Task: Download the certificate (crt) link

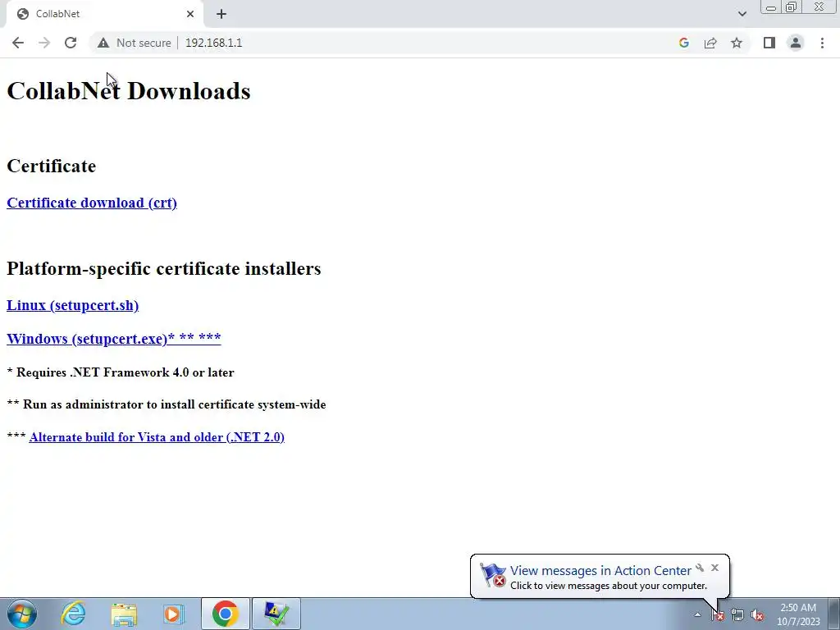Action: pos(92,203)
